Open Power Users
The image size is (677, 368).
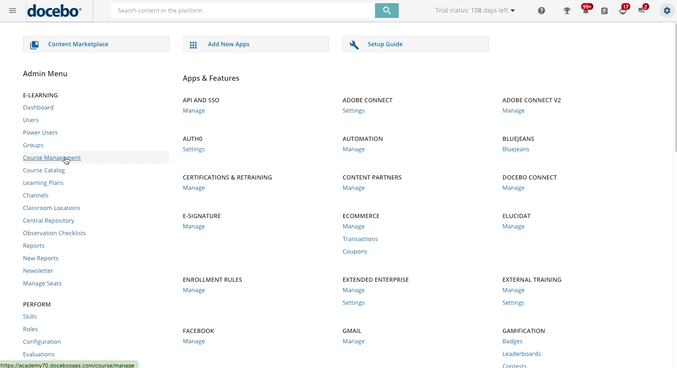pos(40,133)
